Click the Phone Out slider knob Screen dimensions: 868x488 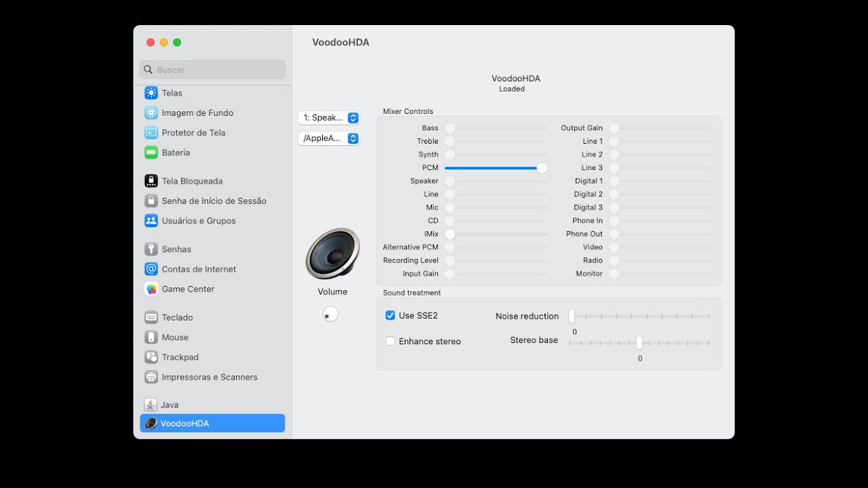[x=614, y=234]
